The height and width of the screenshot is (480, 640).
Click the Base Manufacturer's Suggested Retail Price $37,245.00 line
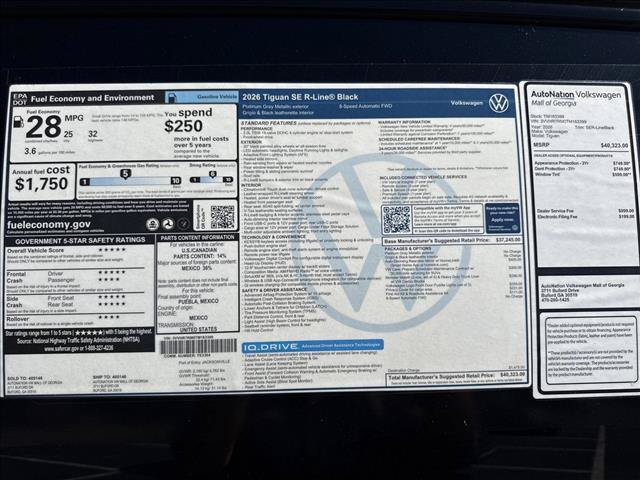click(x=452, y=240)
